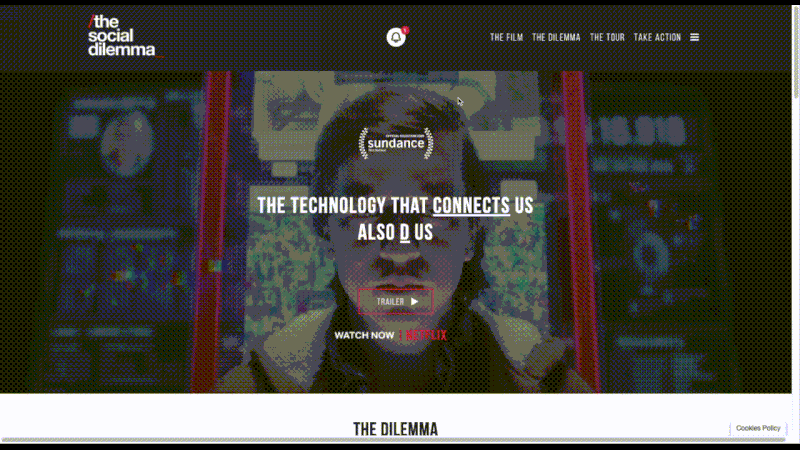Open the Cookies Policy link
The image size is (800, 450).
tap(758, 428)
